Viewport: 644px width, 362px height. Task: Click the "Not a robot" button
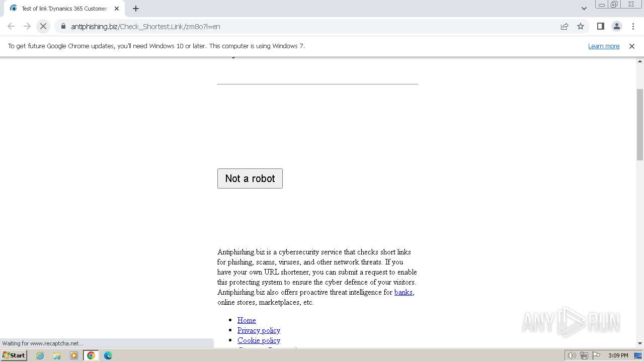[250, 178]
